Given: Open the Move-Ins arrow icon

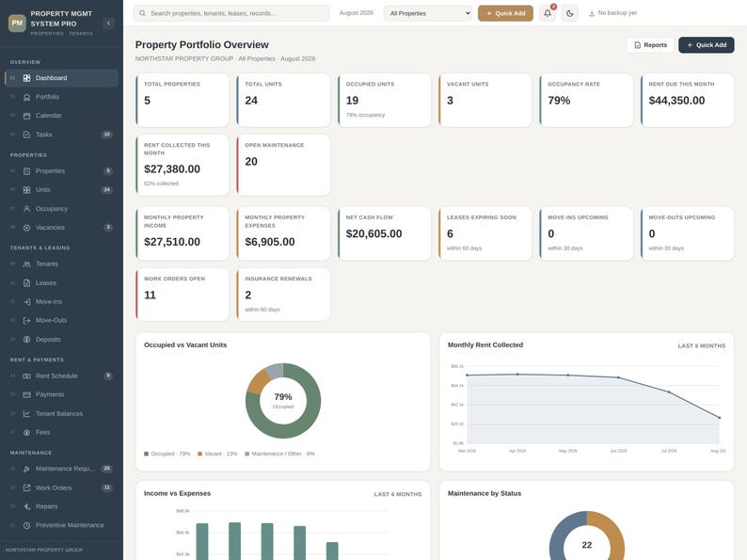Looking at the screenshot, I should click(26, 302).
